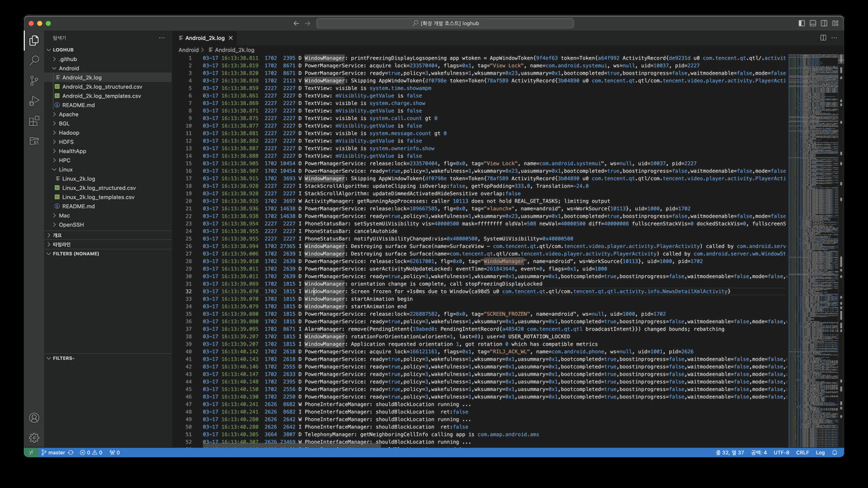Screen dimensions: 868x488
Task: Change language mode via Log in status bar
Action: pyautogui.click(x=821, y=452)
